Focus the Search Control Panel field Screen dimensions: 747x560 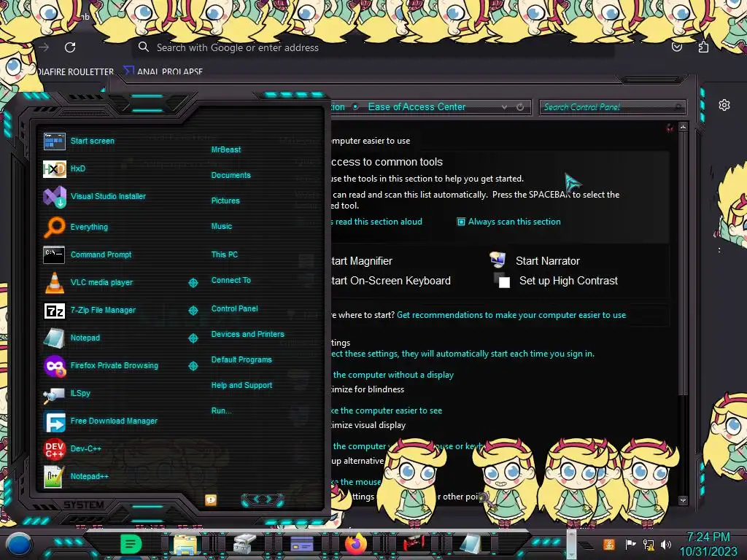612,107
